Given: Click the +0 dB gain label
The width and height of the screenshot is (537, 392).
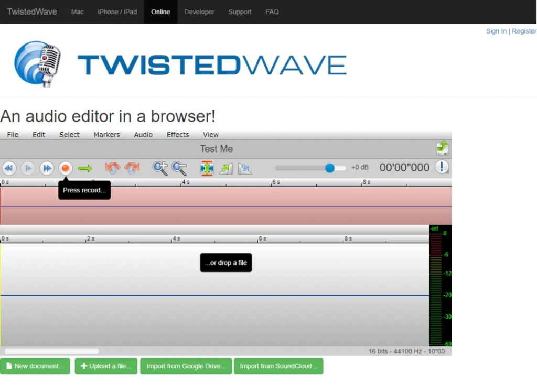Looking at the screenshot, I should tap(360, 167).
